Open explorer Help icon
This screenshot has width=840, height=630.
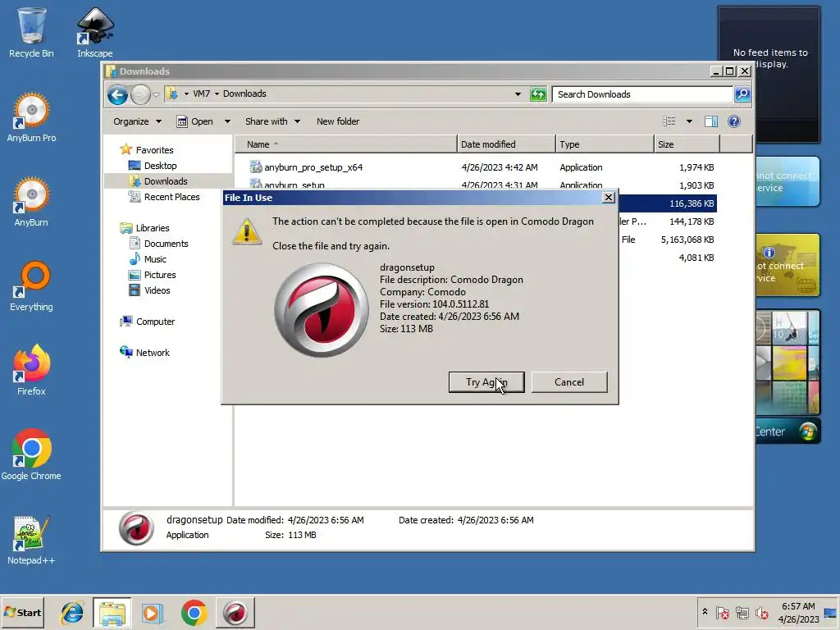pos(734,121)
